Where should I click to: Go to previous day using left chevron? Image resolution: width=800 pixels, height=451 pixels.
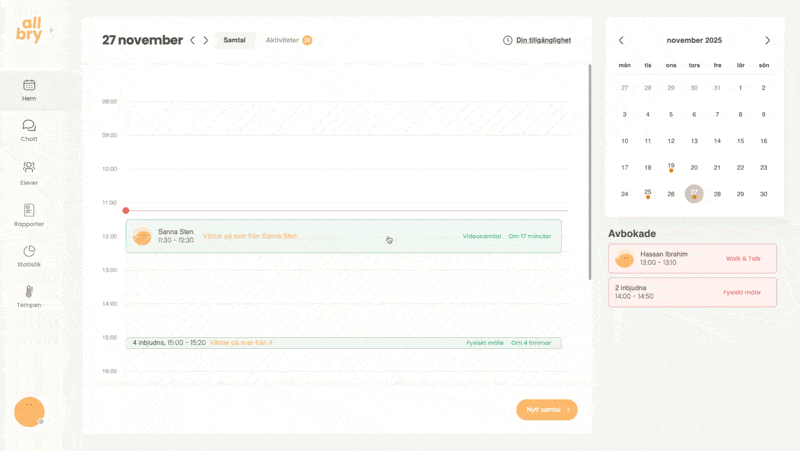click(x=193, y=41)
